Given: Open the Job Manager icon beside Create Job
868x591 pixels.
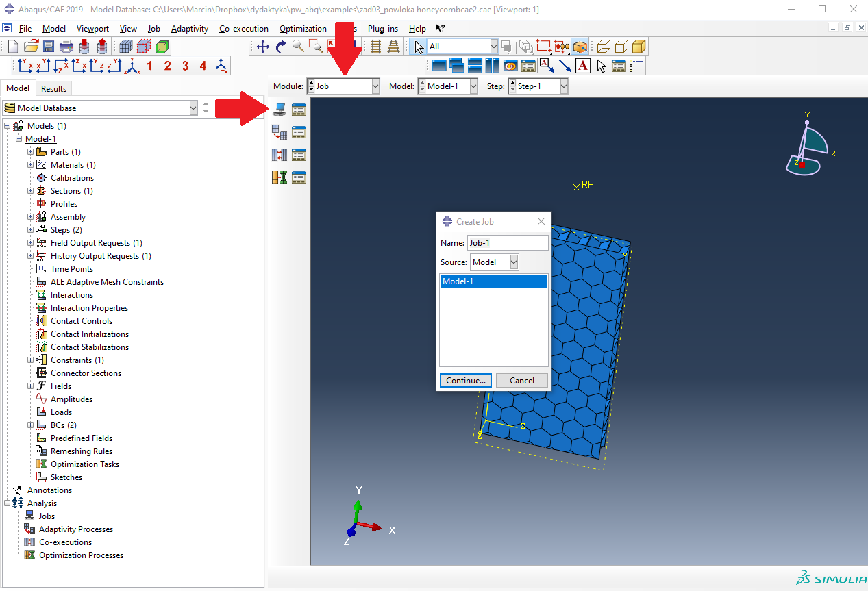Looking at the screenshot, I should [299, 109].
